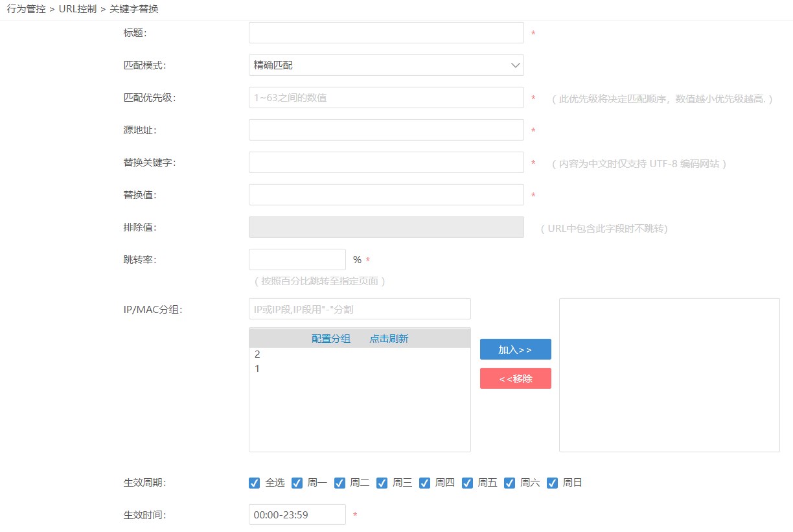Uncheck the 周二 checkbox
Screen dimensions: 793x532
pyautogui.click(x=339, y=483)
